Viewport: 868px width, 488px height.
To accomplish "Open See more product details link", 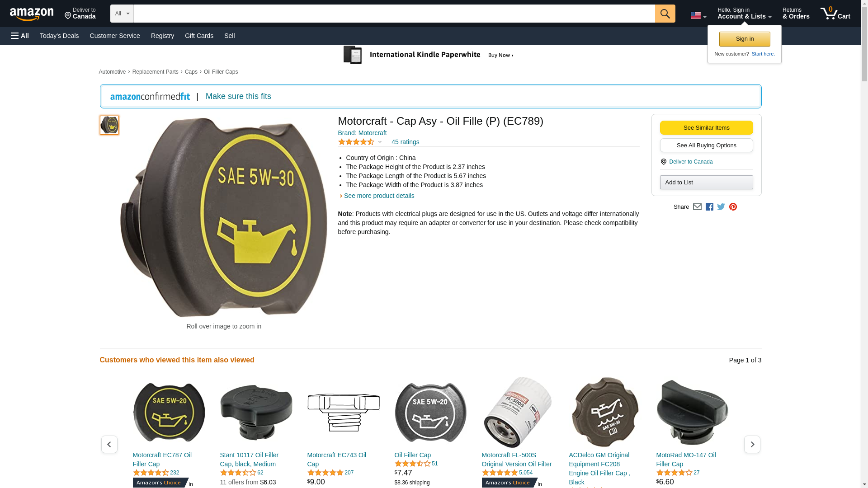I will coord(379,196).
